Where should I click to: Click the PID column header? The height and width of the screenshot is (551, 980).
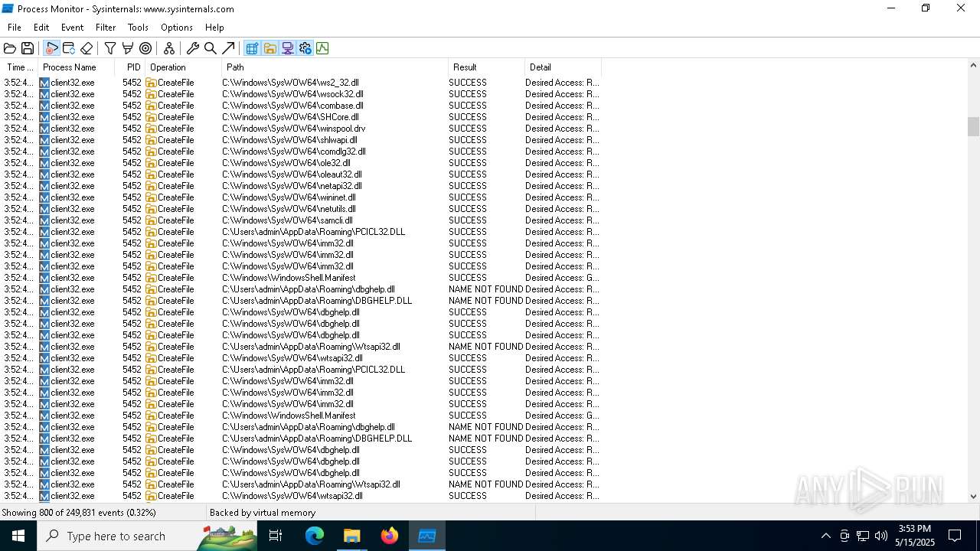[130, 67]
